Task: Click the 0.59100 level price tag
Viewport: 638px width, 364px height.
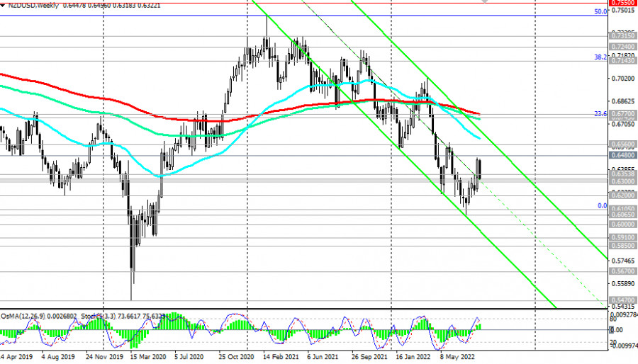Action: [622, 237]
